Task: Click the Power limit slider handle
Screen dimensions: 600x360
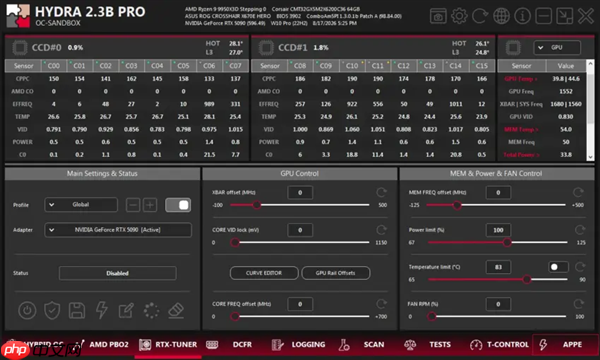Action: tap(507, 242)
